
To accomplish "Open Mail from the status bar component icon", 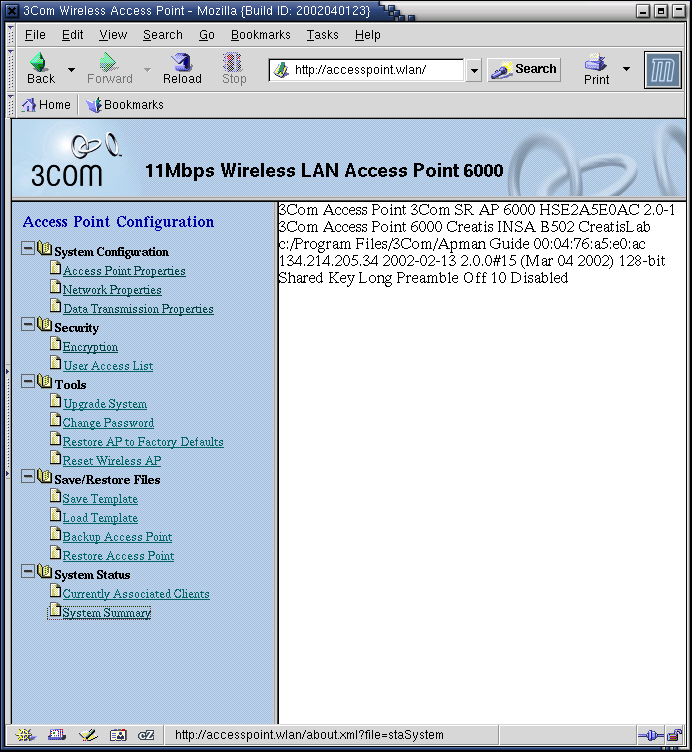I will click(x=57, y=735).
